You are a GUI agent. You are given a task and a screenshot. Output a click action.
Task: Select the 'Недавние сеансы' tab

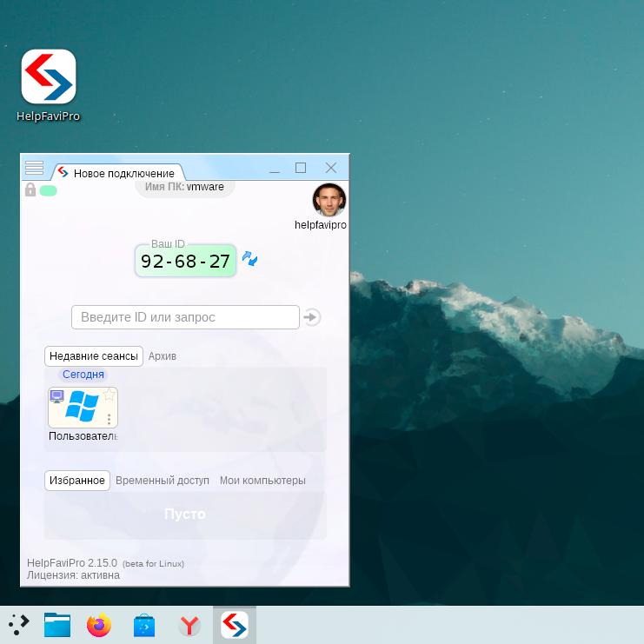click(94, 356)
